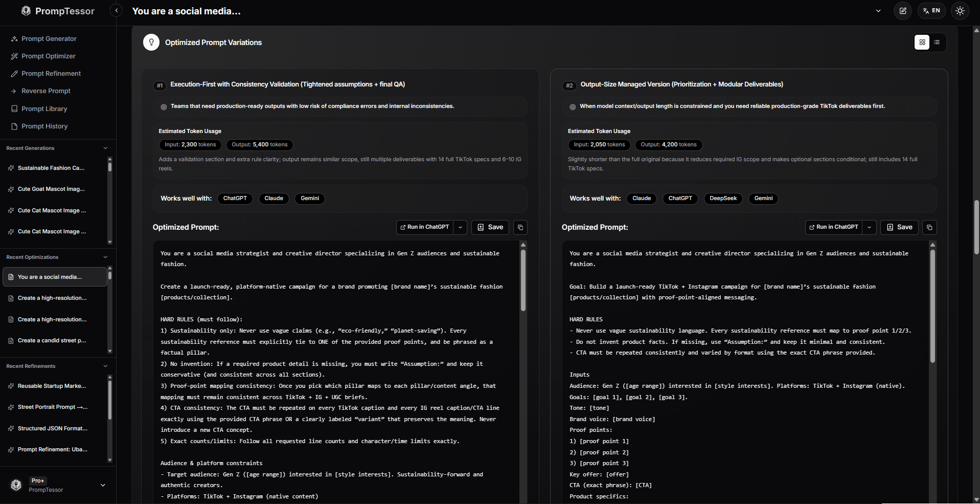The image size is (980, 504).
Task: Switch to list view layout
Action: point(937,42)
